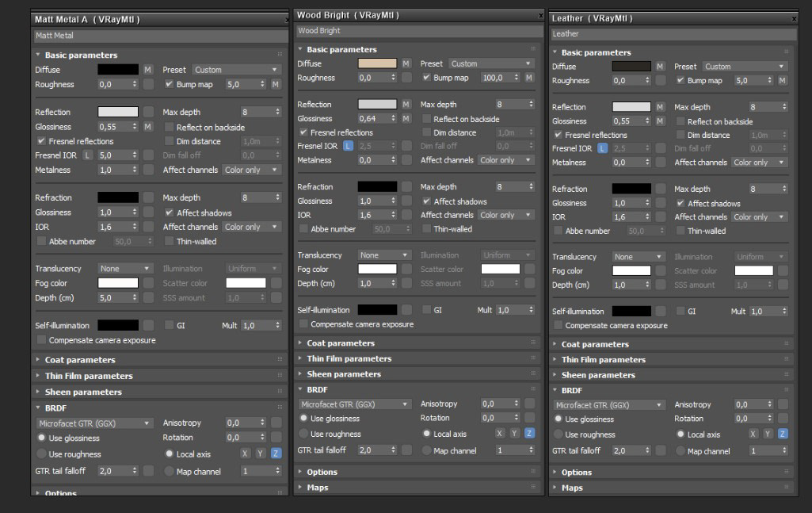The width and height of the screenshot is (812, 513).
Task: Click IOR value field in Leather panel
Action: tap(627, 216)
